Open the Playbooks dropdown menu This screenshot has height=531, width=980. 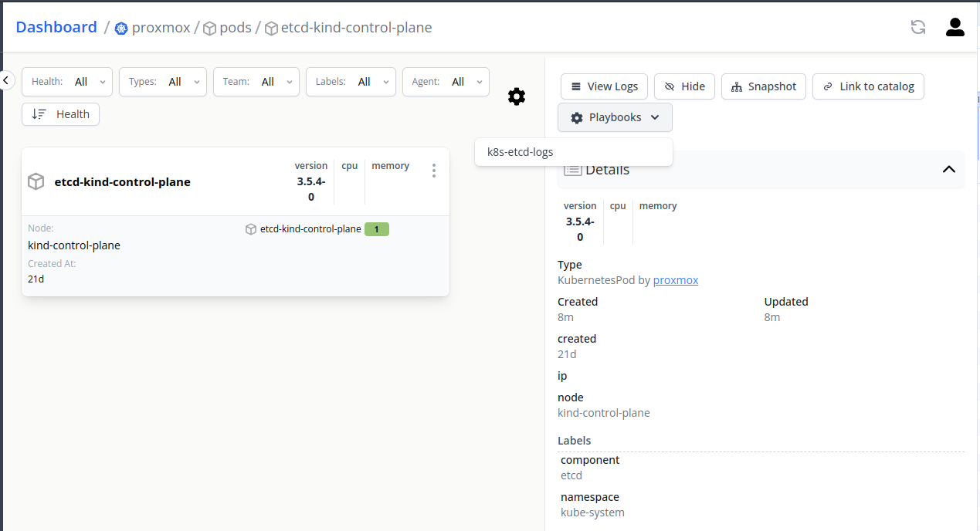[x=615, y=117]
